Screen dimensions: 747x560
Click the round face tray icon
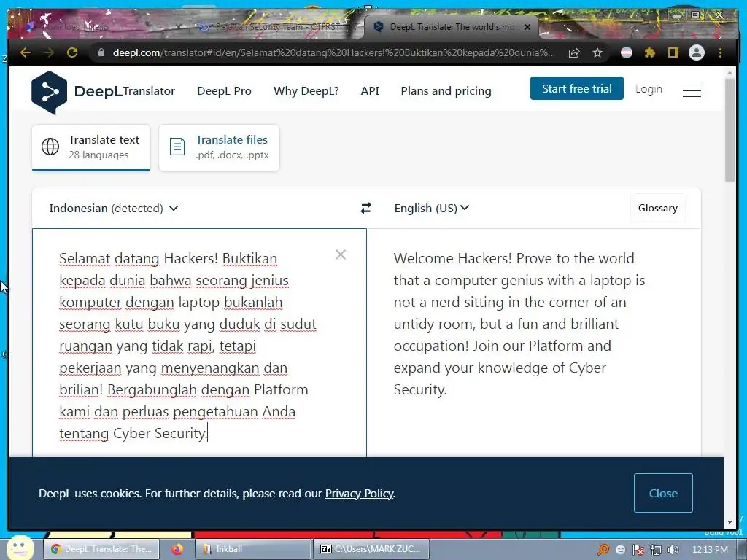pos(620,550)
